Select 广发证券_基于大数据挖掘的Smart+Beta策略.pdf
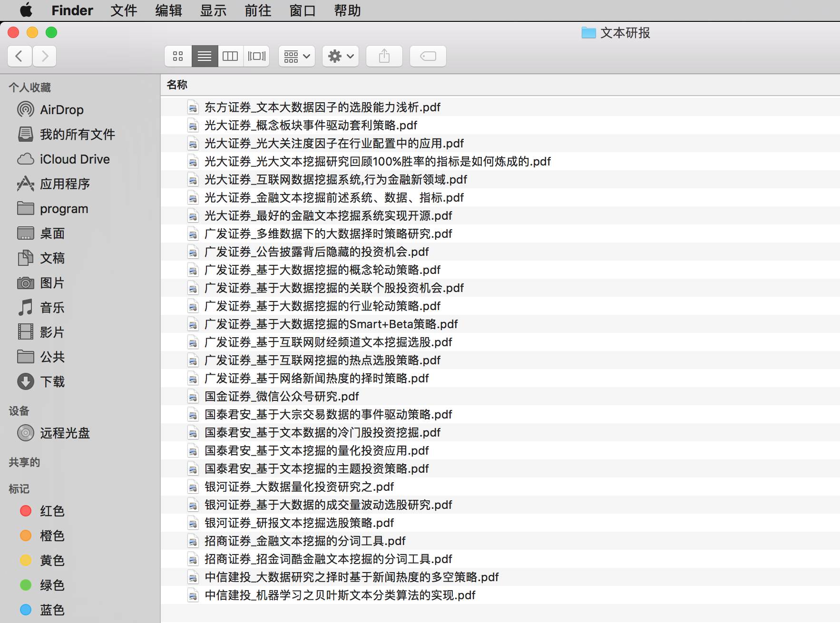The image size is (840, 623). point(500,324)
